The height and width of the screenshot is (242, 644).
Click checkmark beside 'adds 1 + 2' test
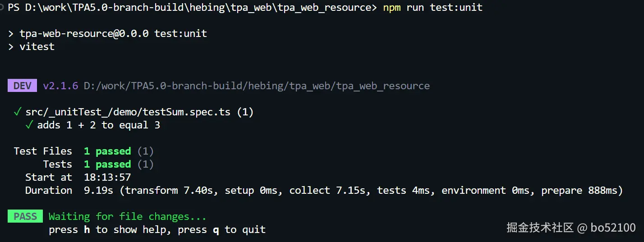click(x=29, y=125)
